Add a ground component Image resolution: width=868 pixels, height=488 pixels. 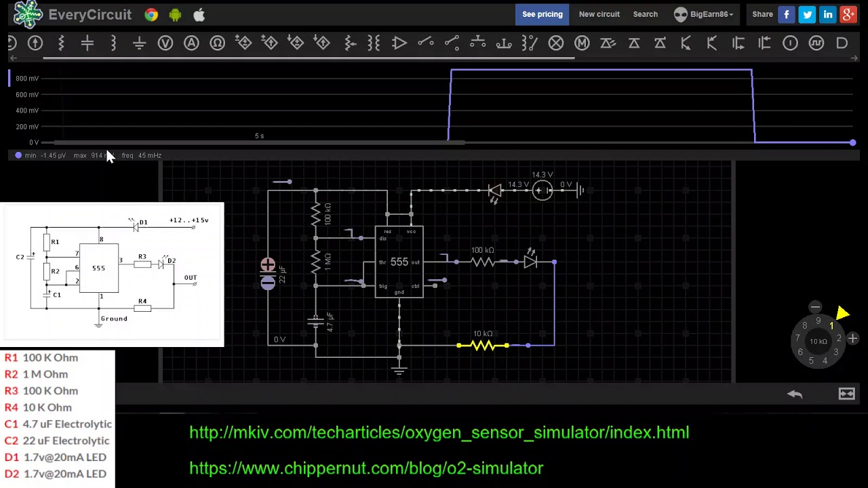(139, 43)
